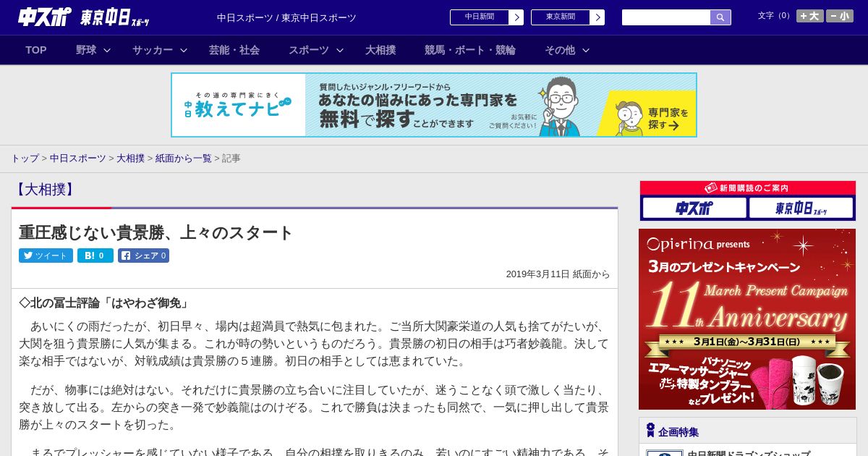The width and height of the screenshot is (868, 456).
Task: Open the サッカー navigation menu
Action: (153, 50)
